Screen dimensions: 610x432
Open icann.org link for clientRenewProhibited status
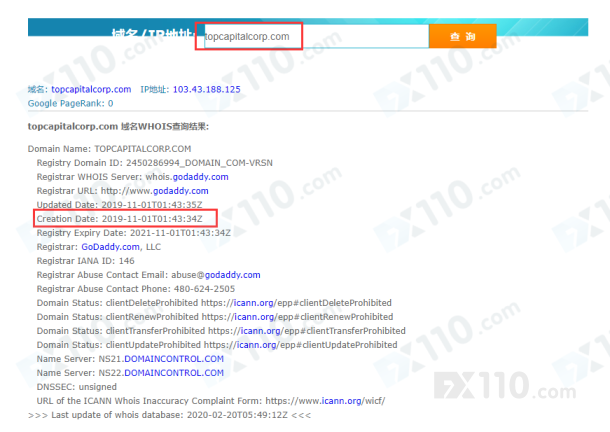coord(257,316)
